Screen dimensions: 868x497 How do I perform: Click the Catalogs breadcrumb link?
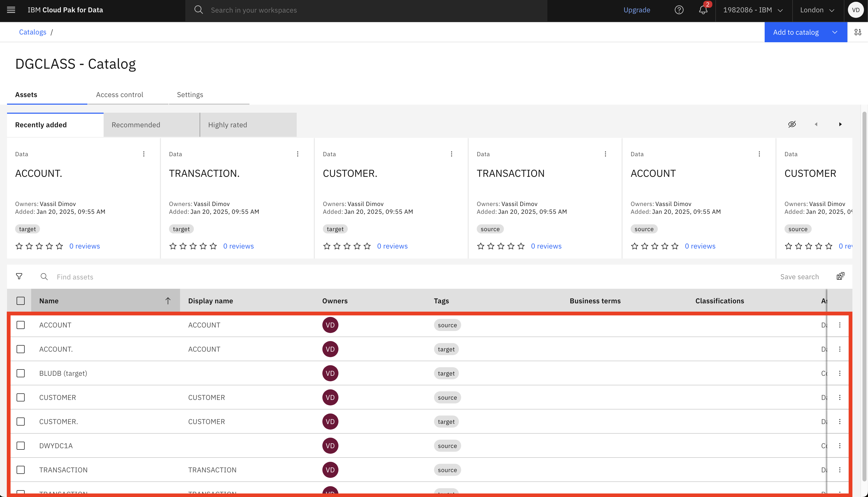[x=32, y=32]
